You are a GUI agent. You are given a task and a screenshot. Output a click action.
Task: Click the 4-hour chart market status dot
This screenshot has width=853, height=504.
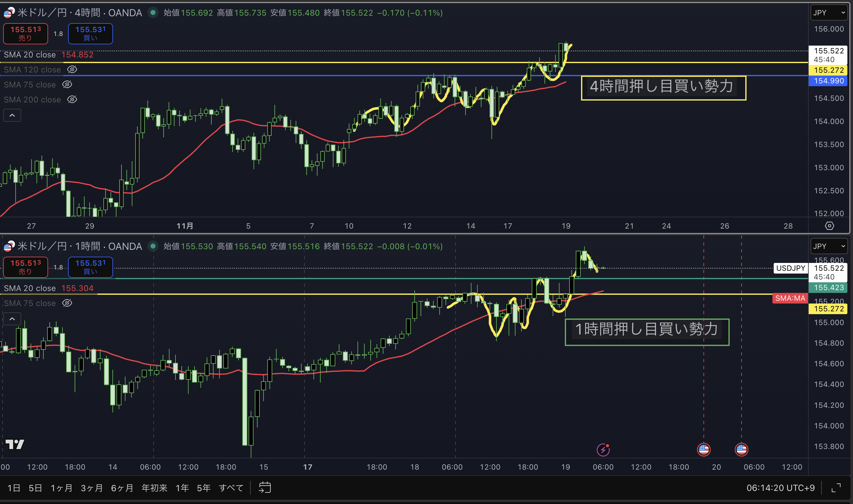tap(153, 13)
